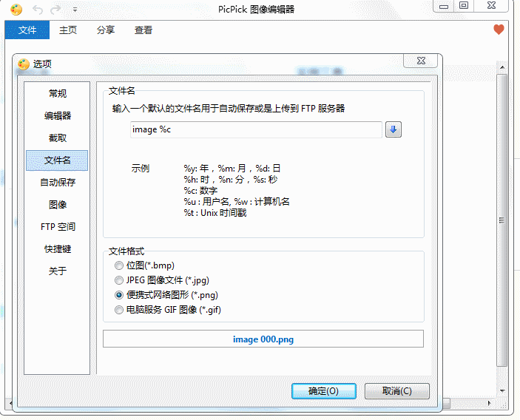
Task: Choose 位图(*.bmp) file format
Action: click(x=144, y=265)
